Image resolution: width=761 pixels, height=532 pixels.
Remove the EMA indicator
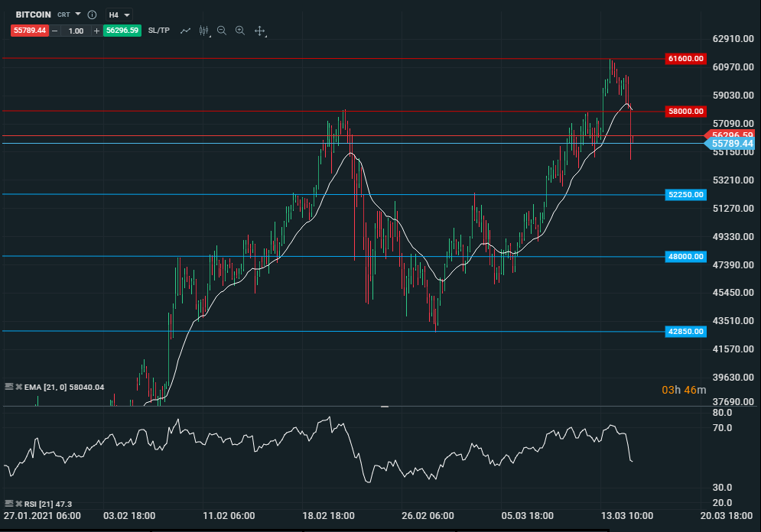click(x=19, y=387)
